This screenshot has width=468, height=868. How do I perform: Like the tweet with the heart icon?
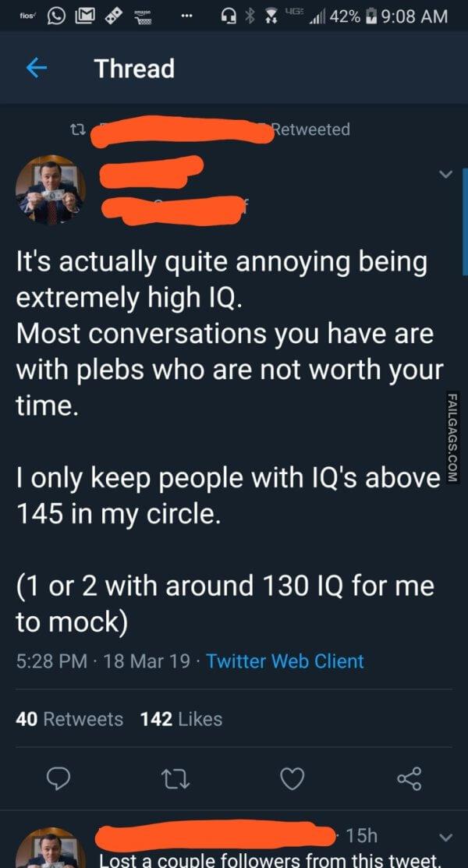[292, 778]
